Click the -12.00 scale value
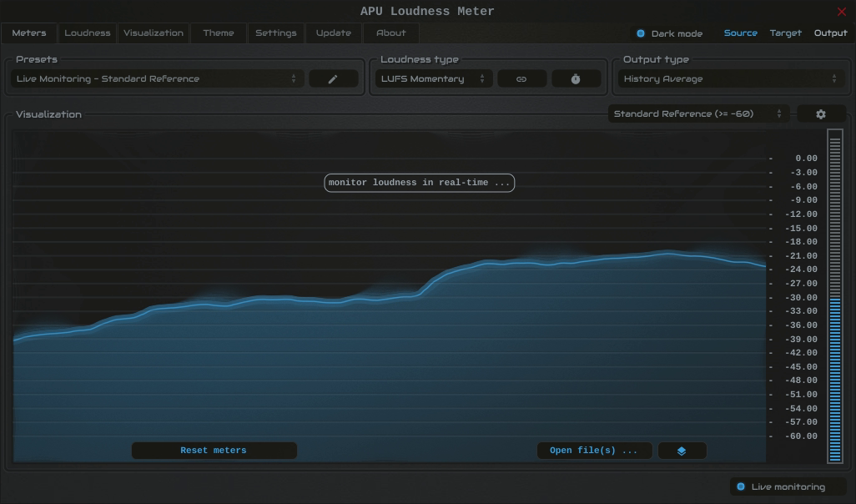Screen dimensions: 856x504 pos(802,214)
